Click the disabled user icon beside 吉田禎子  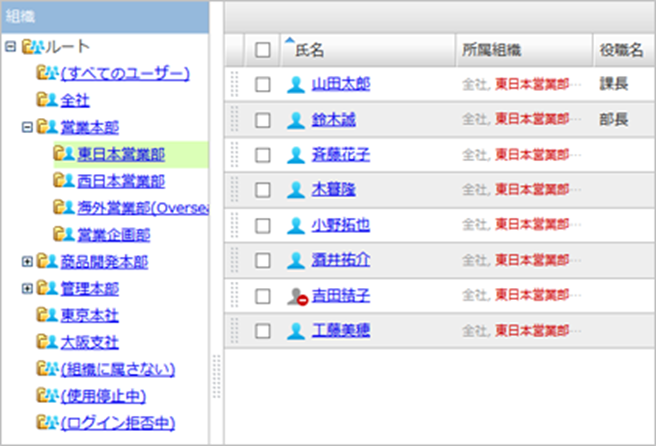[x=295, y=296]
